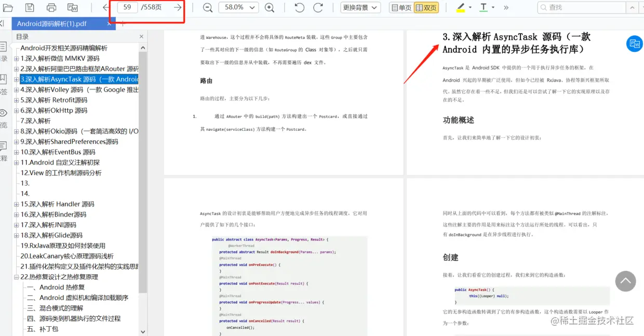Screen dimensions: 644x336
Task: Open outline entry 19.RxJava原理及如何封装使用
Action: point(63,246)
